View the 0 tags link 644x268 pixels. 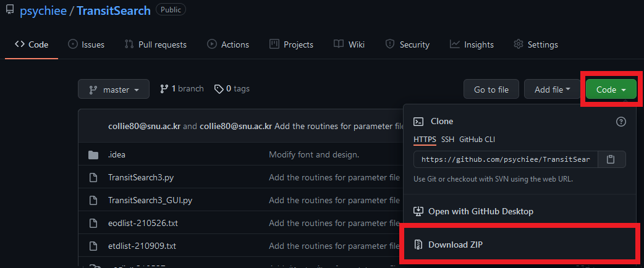232,88
